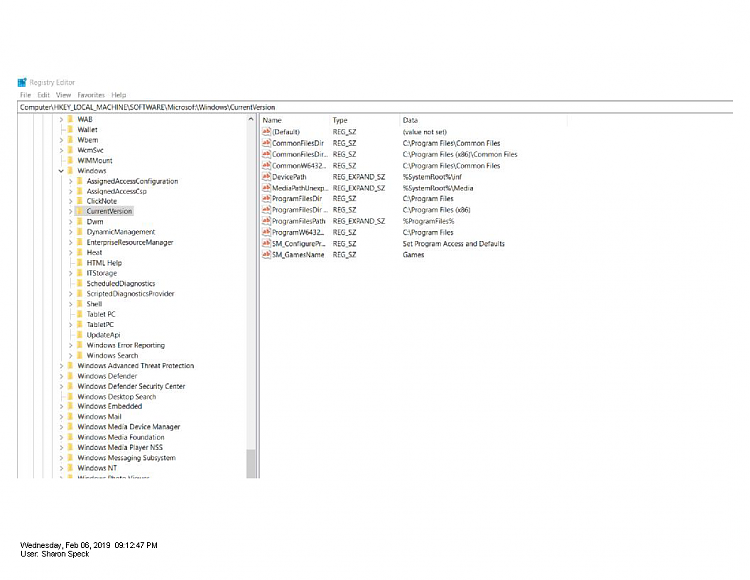The height and width of the screenshot is (580, 750).
Task: Select the HTML Help folder icon
Action: coord(79,263)
